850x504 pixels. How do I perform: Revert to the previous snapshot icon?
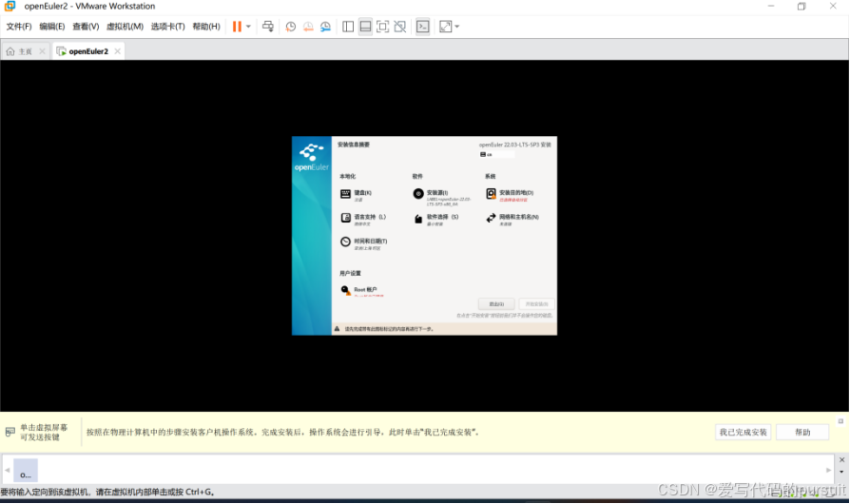308,27
